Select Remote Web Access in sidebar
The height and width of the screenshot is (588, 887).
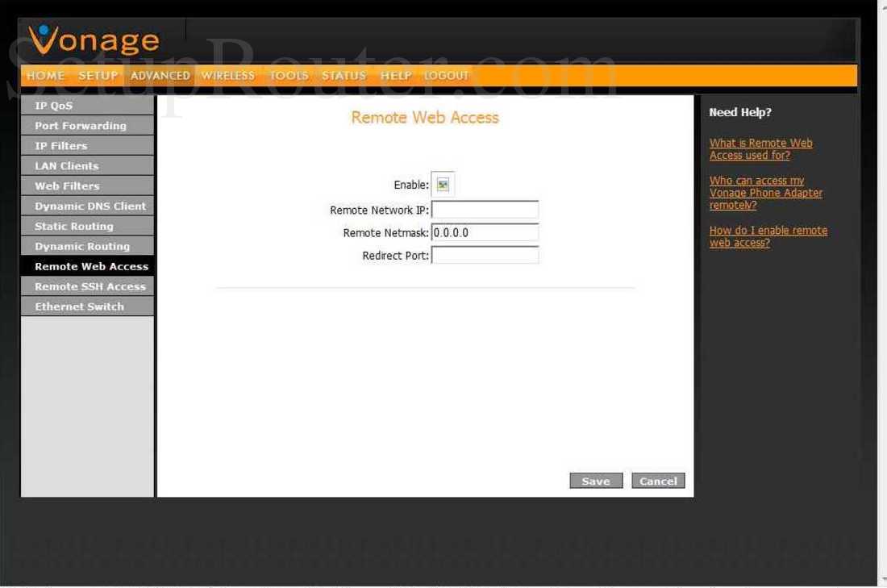click(x=87, y=266)
